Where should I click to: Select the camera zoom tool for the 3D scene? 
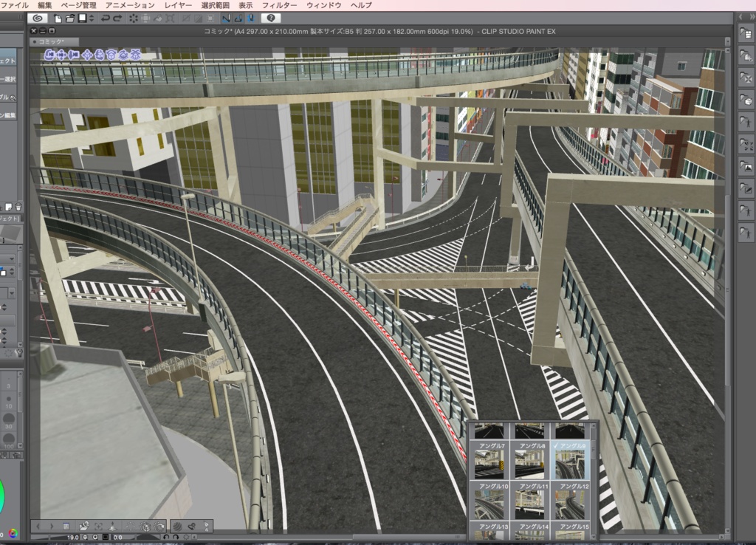coord(72,56)
